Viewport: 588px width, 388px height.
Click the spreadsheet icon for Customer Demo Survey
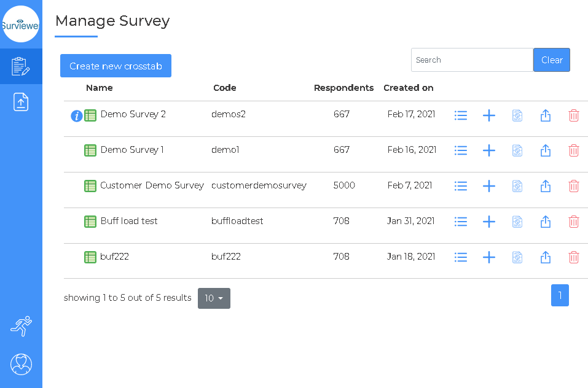[90, 186]
